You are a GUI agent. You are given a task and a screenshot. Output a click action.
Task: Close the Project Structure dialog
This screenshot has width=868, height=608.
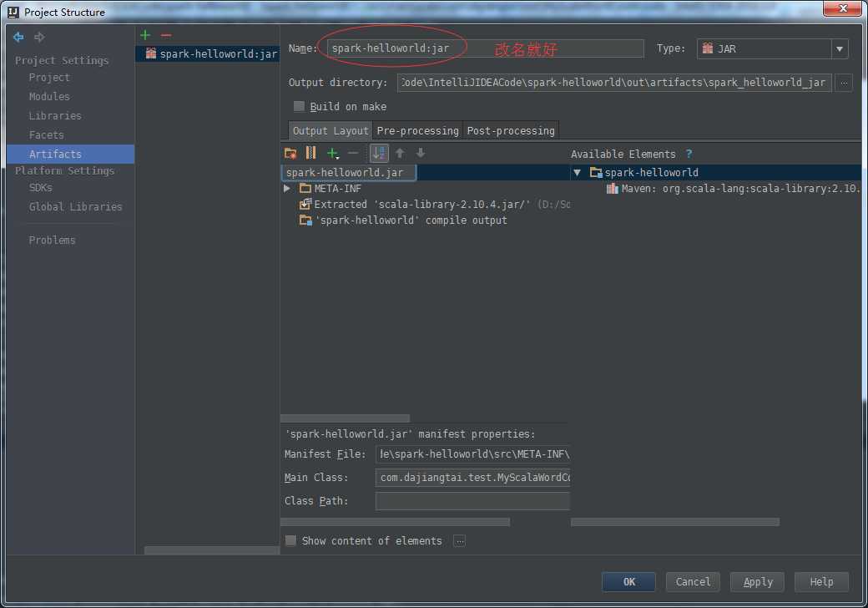[842, 8]
